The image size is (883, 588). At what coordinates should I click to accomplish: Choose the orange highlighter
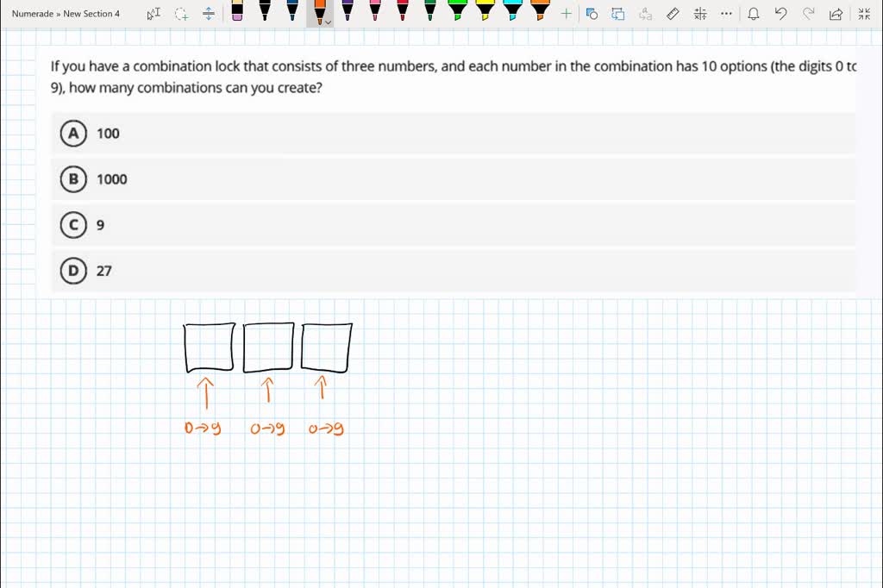tap(540, 10)
